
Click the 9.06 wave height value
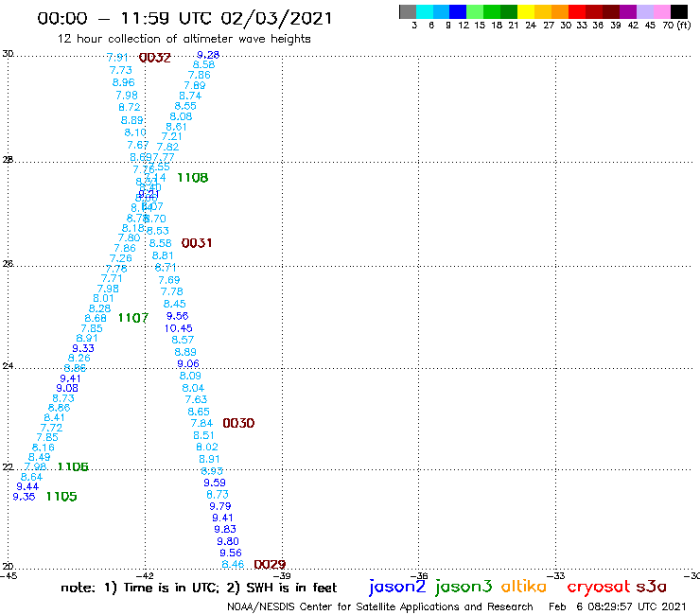coord(188,363)
